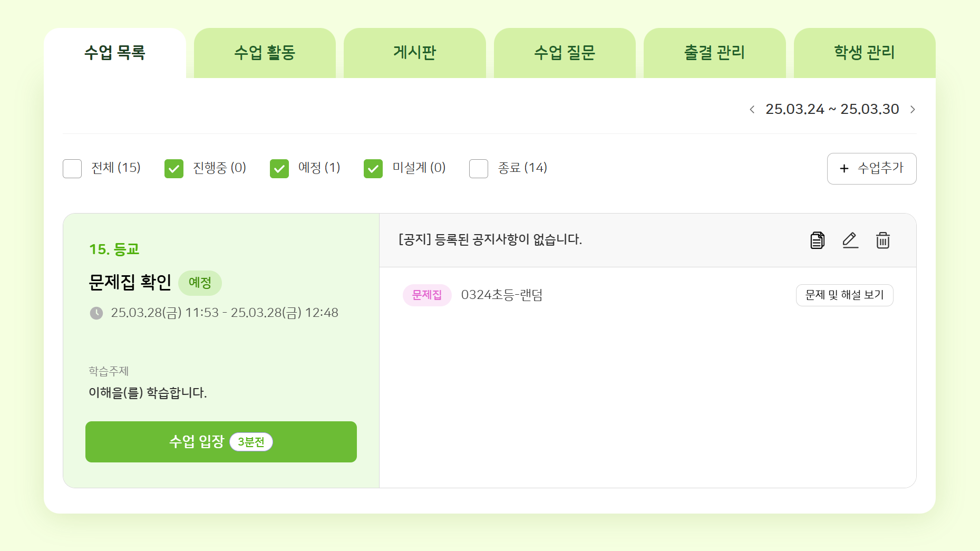Open the 수업 질문 tab
This screenshot has width=980, height=551.
tap(565, 53)
